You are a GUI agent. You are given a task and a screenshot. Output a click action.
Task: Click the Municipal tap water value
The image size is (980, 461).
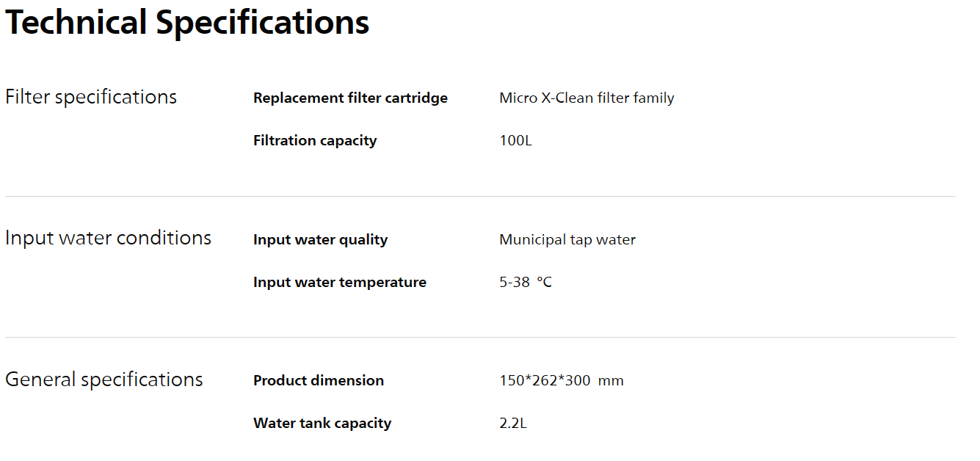click(x=567, y=239)
